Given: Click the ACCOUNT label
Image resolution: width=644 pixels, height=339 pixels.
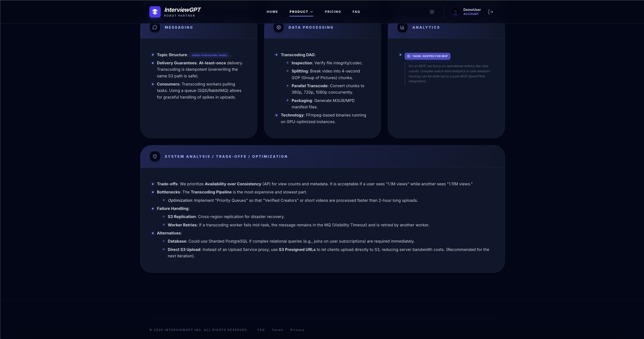Looking at the screenshot, I should 471,14.
